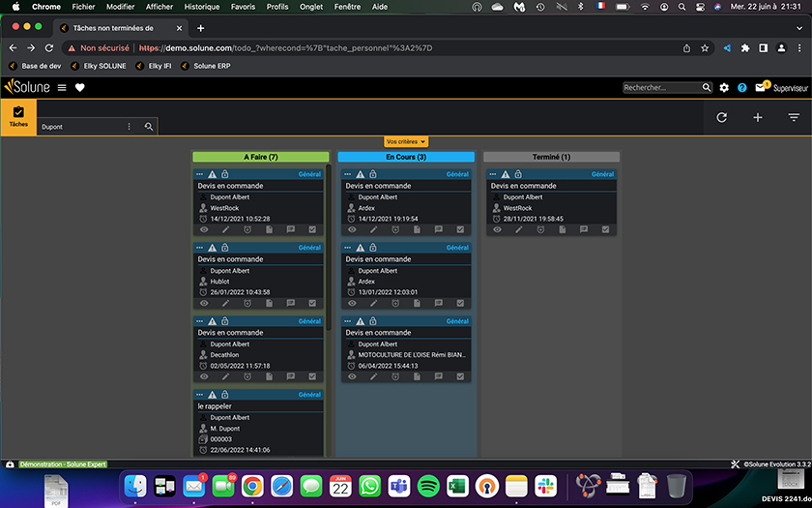Refresh the task board
The image size is (812, 508).
pyautogui.click(x=721, y=117)
